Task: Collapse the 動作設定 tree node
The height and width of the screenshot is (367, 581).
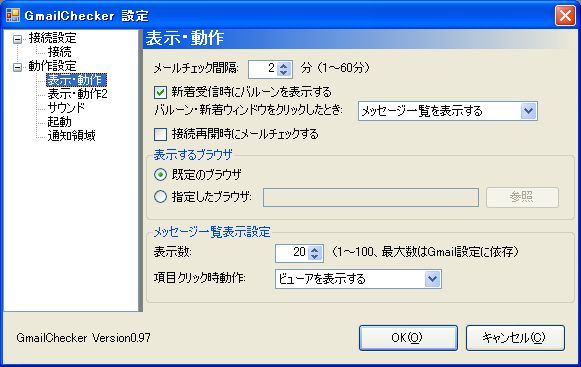Action: coord(17,67)
